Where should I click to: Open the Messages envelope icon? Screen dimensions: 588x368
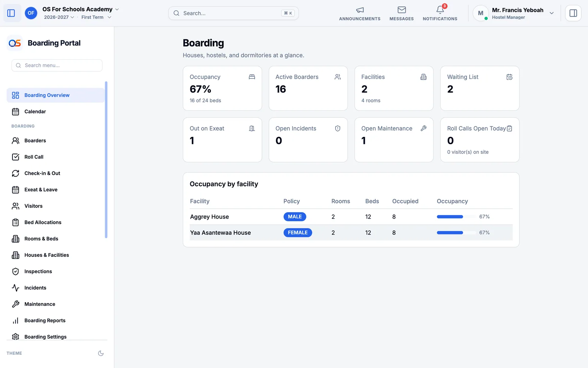(x=402, y=10)
